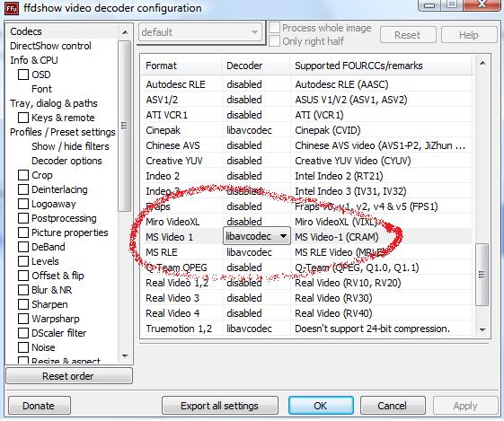The image size is (504, 421).
Task: Toggle the Sharpen checkbox
Action: coord(23,304)
